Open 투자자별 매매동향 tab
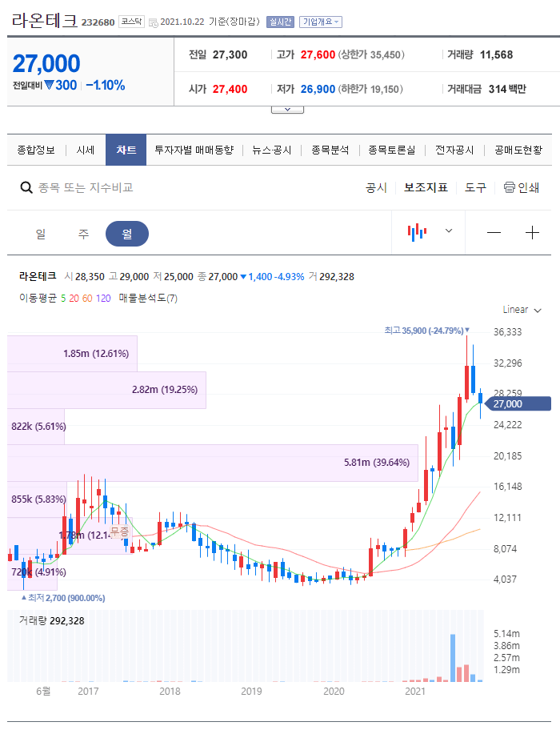This screenshot has width=560, height=738. (194, 150)
